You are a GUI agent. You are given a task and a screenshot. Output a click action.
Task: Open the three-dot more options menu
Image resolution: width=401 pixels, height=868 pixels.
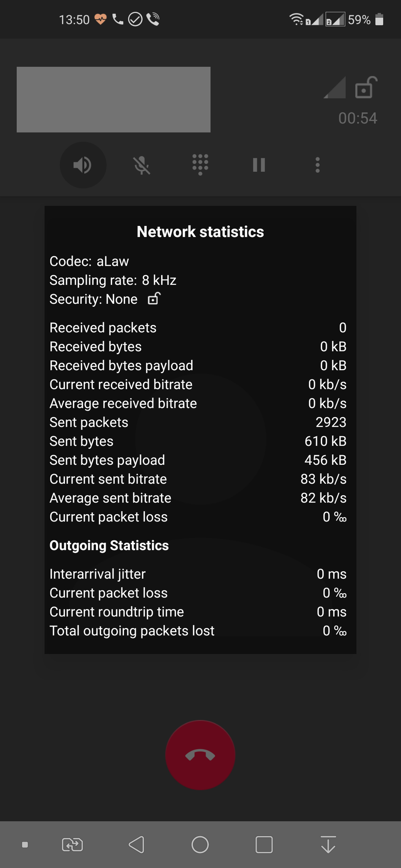(318, 165)
